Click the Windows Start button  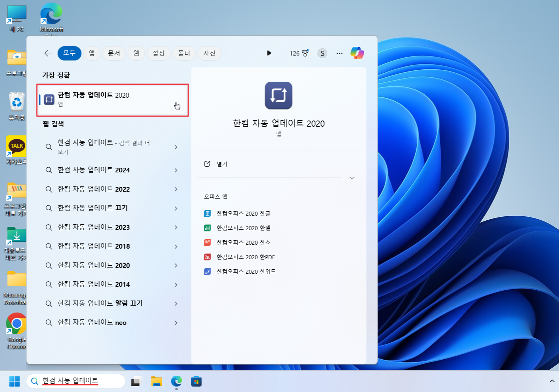[15, 381]
